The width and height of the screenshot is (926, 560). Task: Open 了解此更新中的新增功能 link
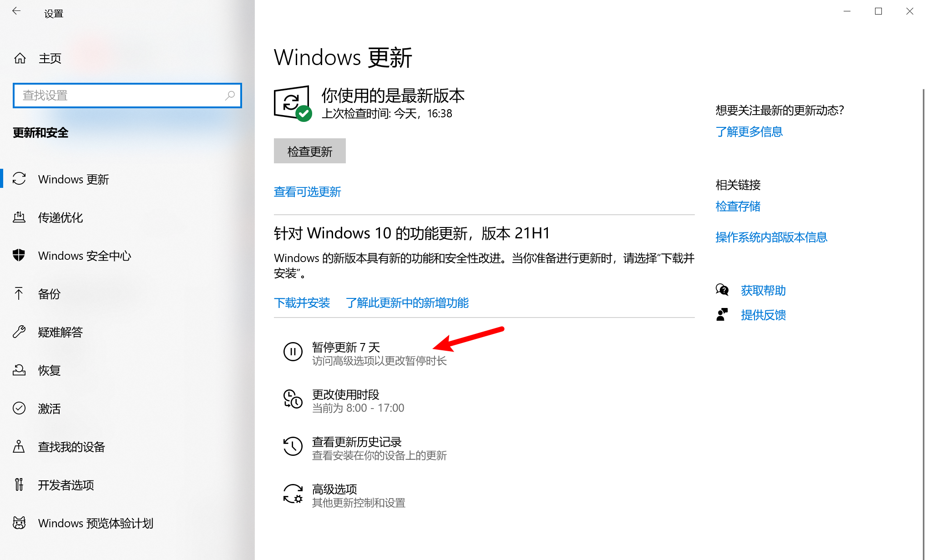coord(407,303)
